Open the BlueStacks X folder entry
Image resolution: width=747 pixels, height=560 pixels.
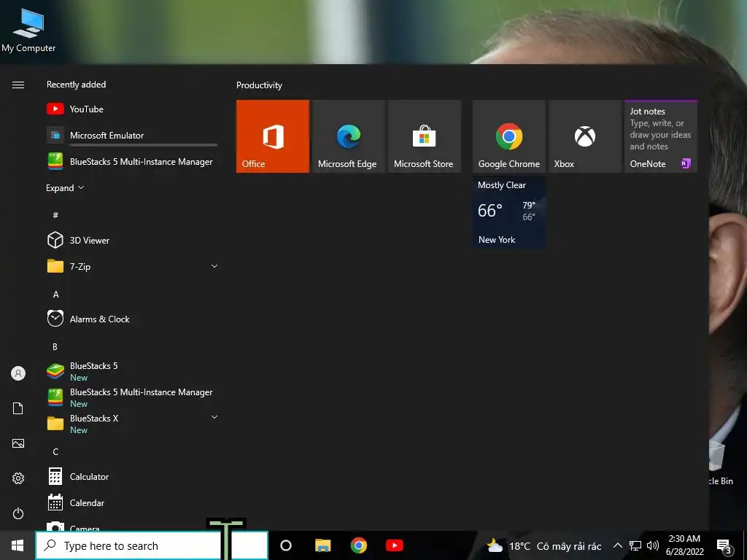click(133, 424)
